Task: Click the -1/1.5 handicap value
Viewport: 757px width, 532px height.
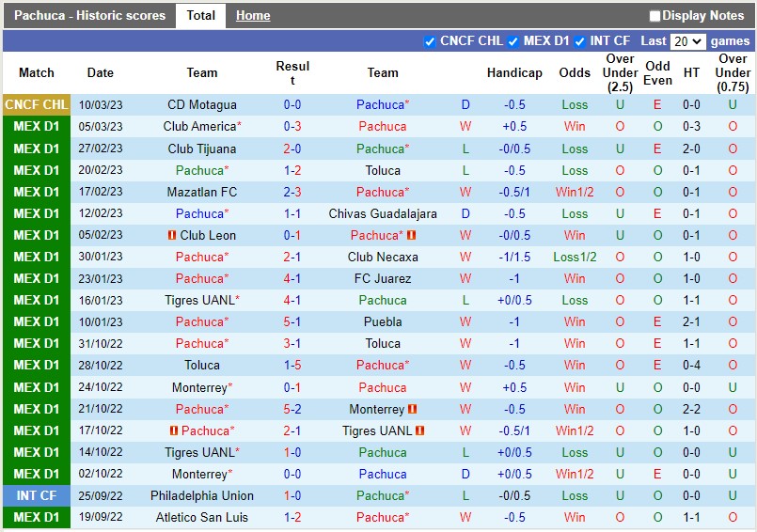Action: coord(514,257)
